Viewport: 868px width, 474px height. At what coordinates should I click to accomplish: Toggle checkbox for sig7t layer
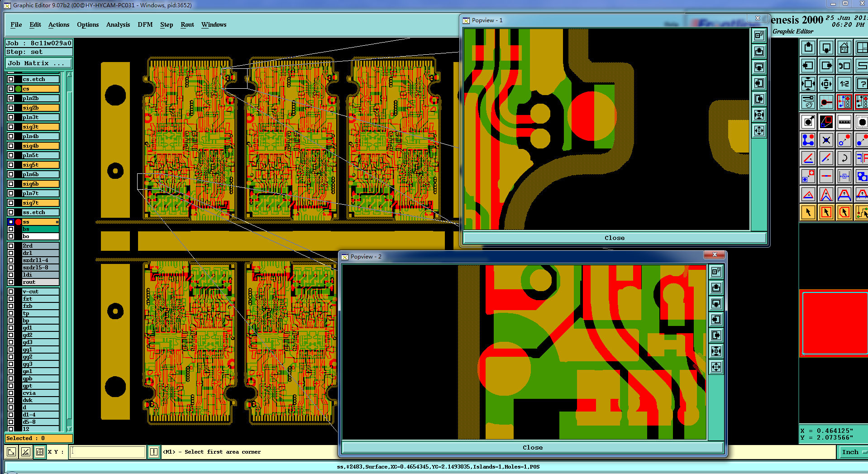point(11,203)
